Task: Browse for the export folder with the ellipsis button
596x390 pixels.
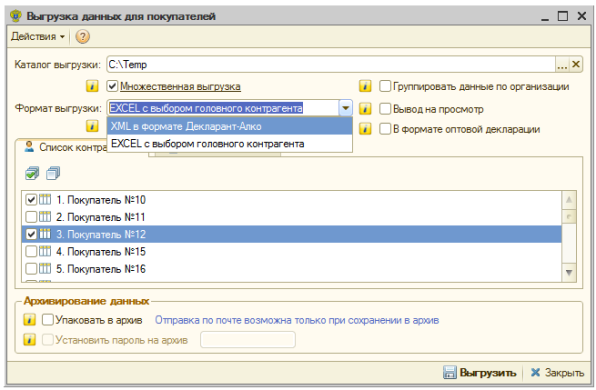Action: coord(562,65)
